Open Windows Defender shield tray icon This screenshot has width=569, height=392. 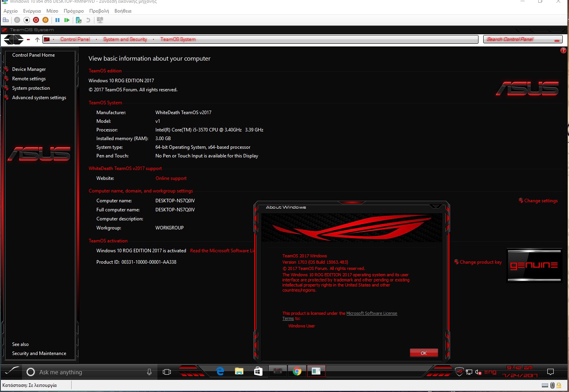459,372
